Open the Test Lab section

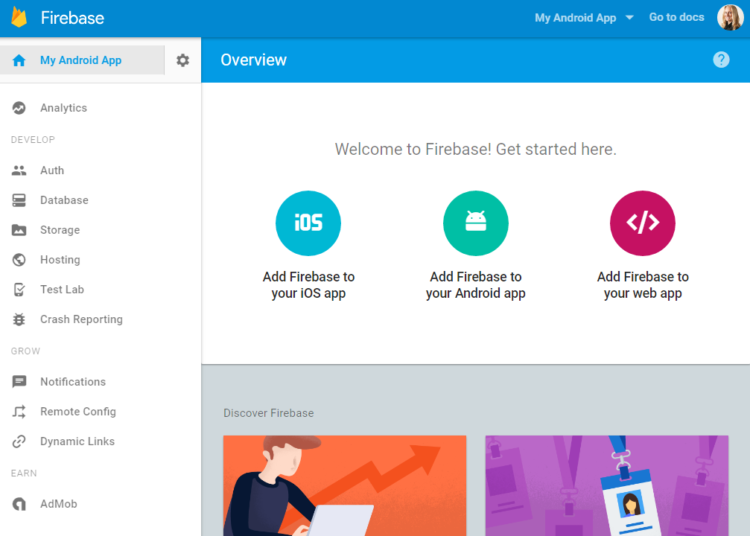click(62, 289)
